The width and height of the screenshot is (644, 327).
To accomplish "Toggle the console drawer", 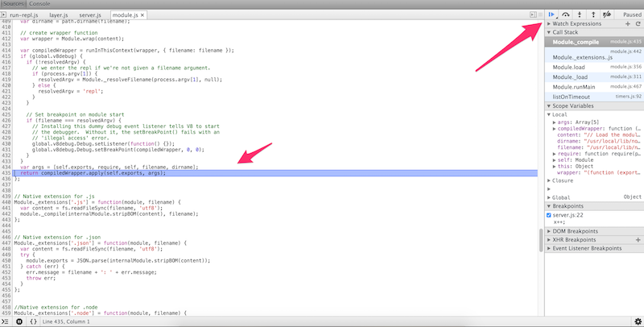I will point(5,321).
